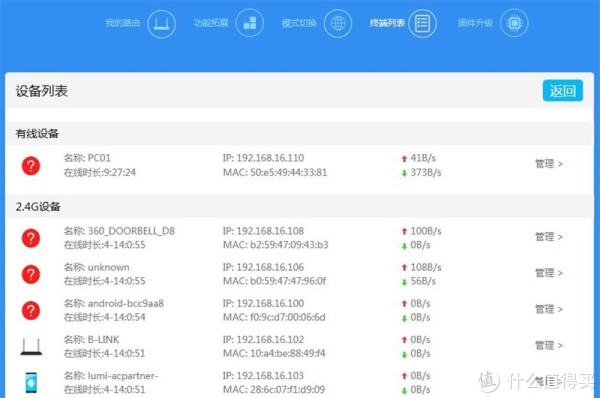
Task: Click the question-mark icon for 360_DOORBELL_D8
Action: 31,238
